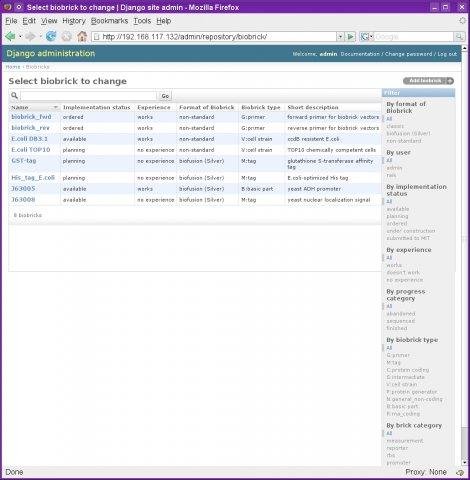Screen dimensions: 470x480
Task: Open the His_tag_E.coli entry
Action: (x=33, y=178)
